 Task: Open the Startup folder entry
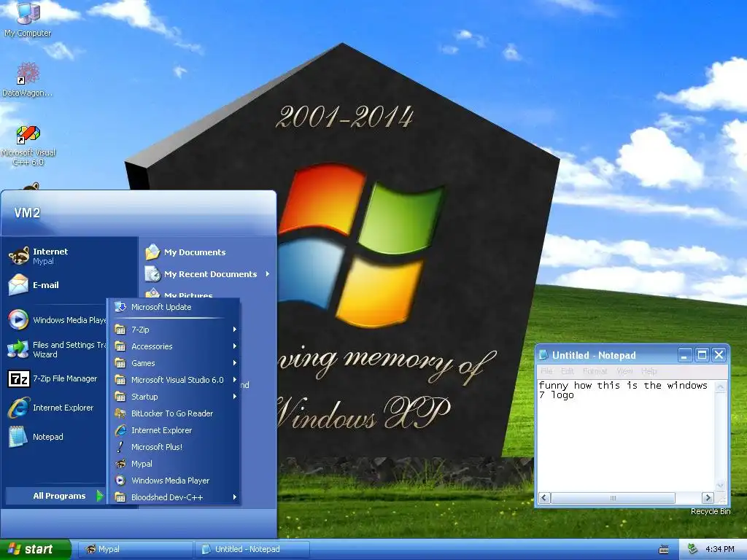coord(174,396)
